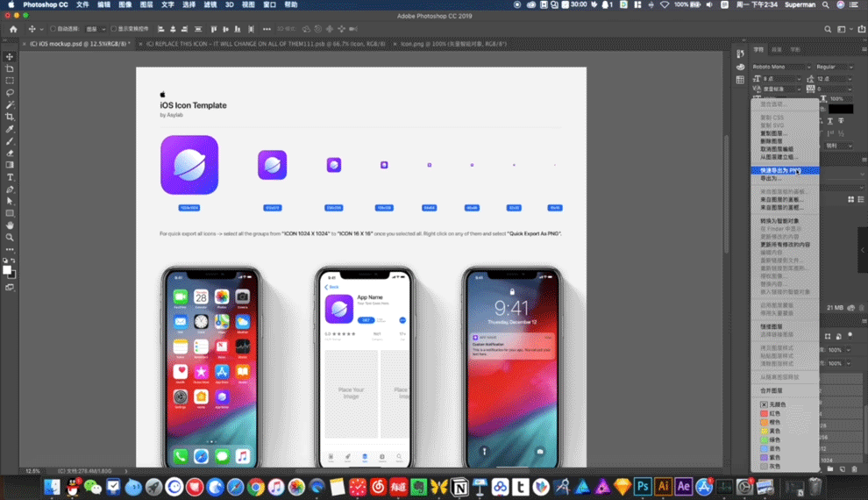Click the three-dots more align options button
The image size is (868, 500).
point(267,29)
